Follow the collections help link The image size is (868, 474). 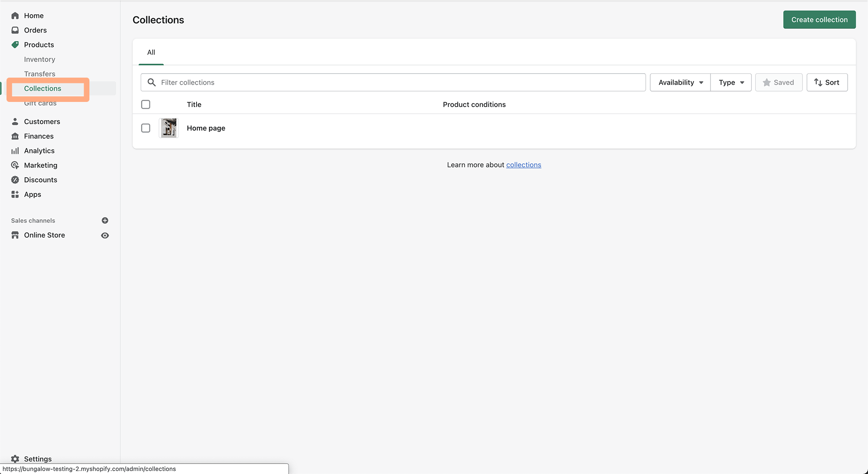(523, 165)
